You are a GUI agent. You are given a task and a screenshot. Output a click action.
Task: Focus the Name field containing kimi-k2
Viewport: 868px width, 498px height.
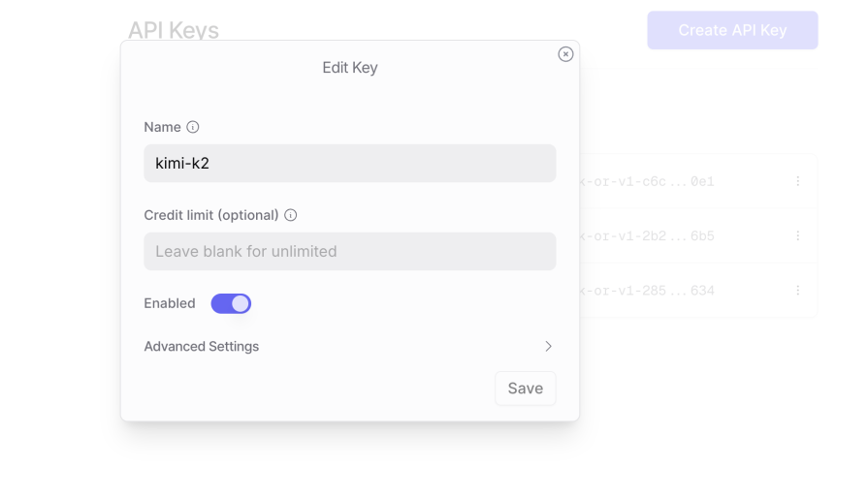pos(349,163)
